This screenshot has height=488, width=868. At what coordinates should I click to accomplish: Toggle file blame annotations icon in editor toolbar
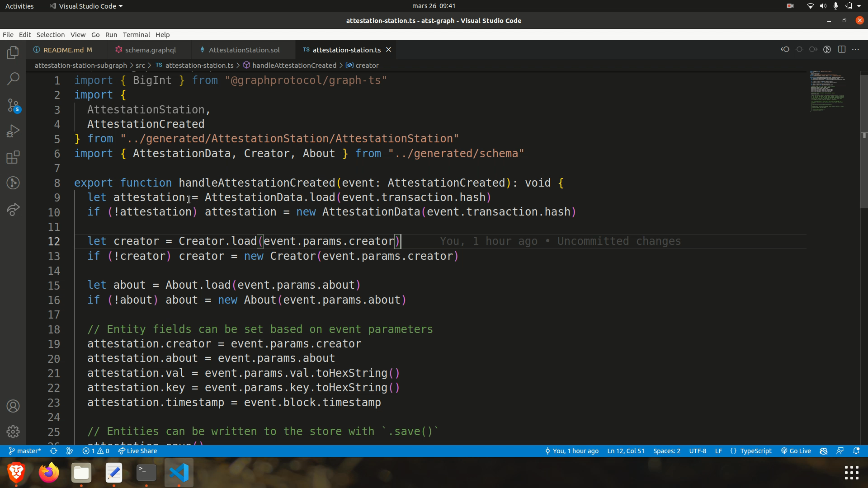click(827, 50)
